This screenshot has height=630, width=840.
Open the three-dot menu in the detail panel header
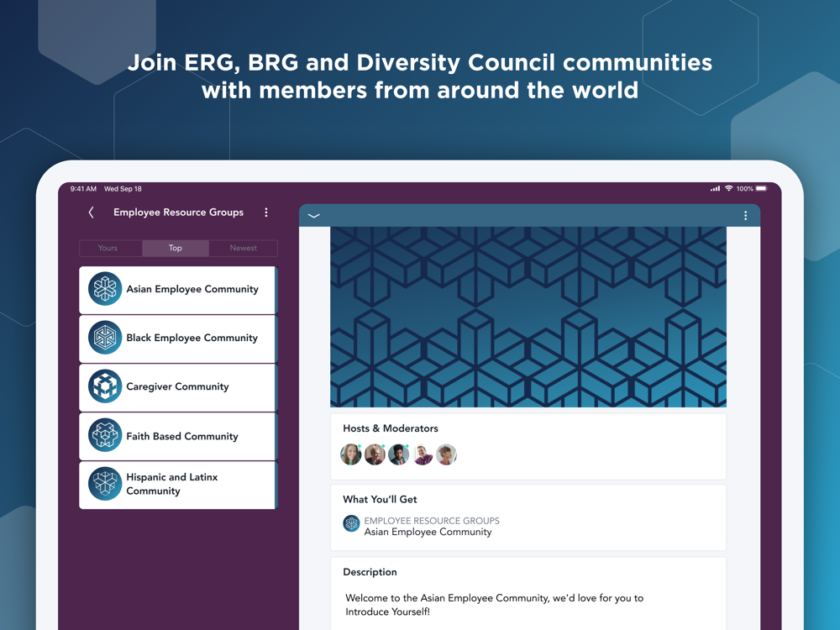click(745, 215)
